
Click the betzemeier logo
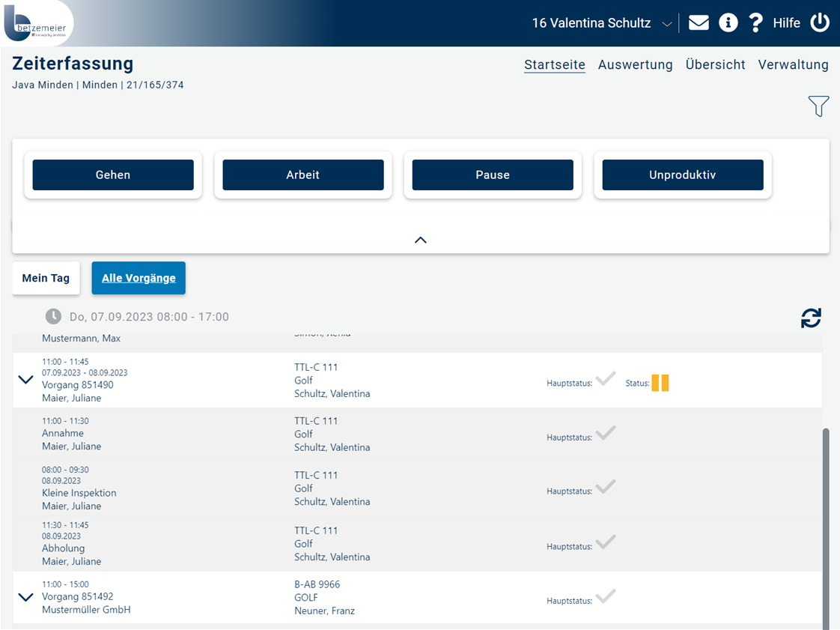[37, 22]
